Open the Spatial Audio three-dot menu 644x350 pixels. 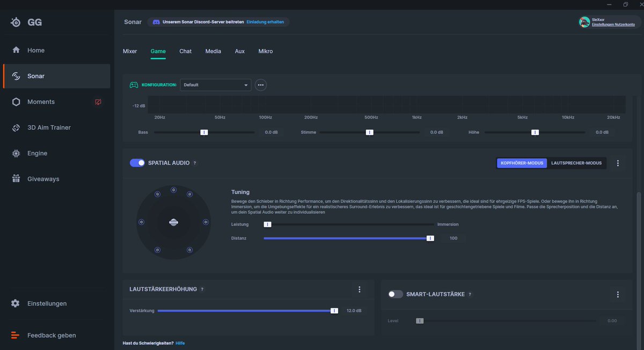tap(618, 163)
